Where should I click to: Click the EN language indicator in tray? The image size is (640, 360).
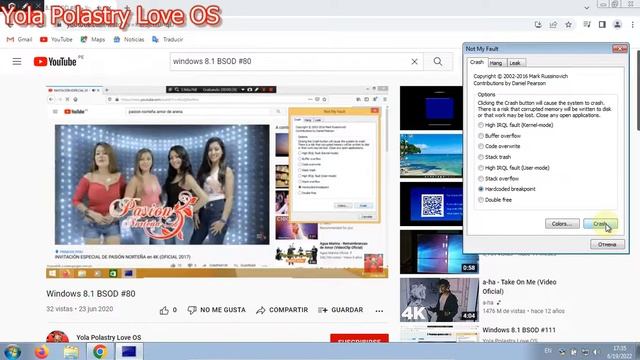coord(548,351)
